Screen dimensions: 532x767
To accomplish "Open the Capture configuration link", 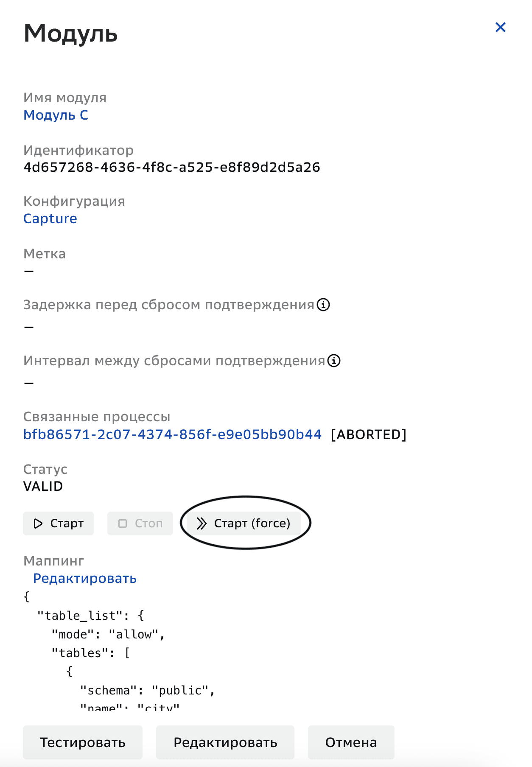I will pos(50,218).
